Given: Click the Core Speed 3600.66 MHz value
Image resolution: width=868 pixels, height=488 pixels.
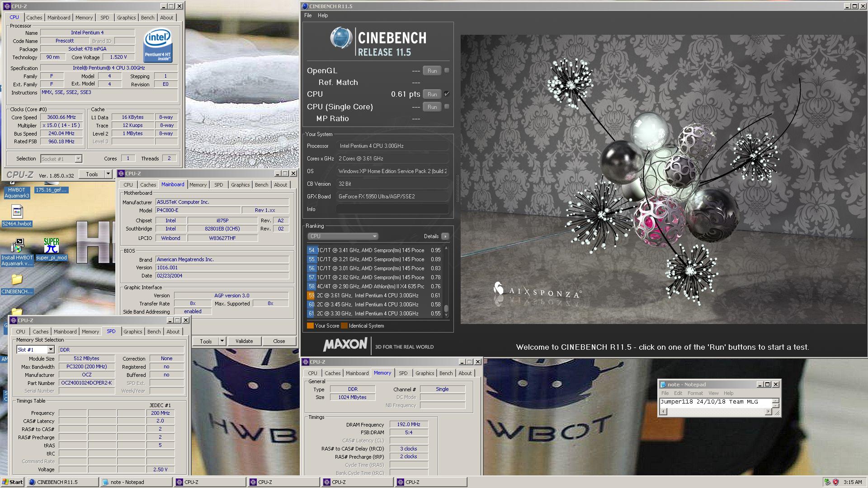Looking at the screenshot, I should 61,117.
